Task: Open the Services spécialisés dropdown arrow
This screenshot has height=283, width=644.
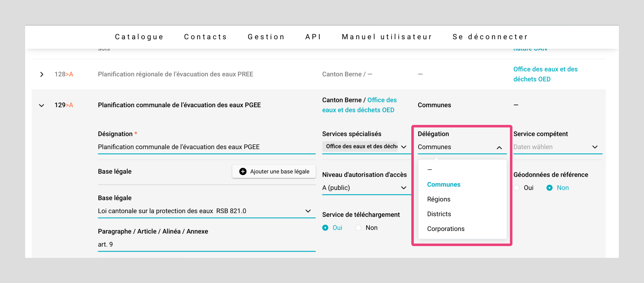Action: pos(404,147)
